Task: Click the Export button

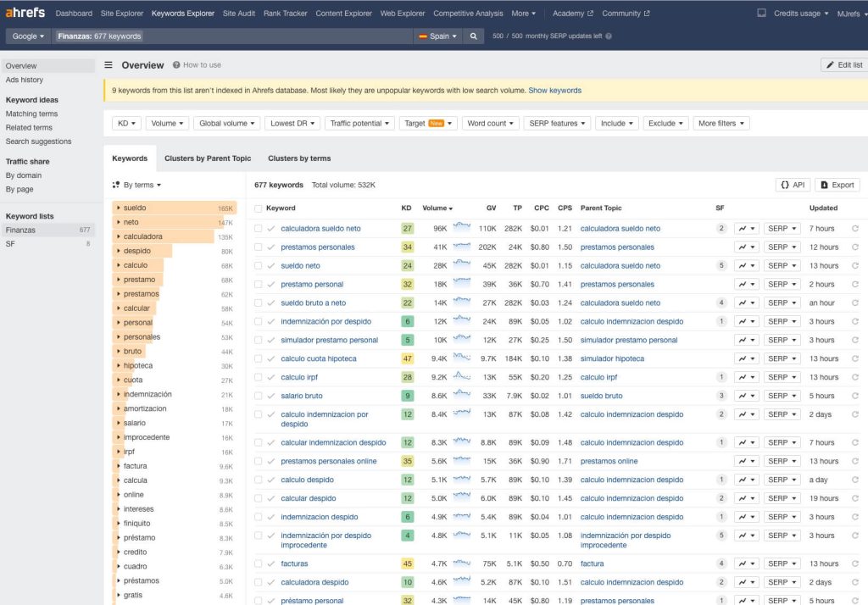Action: (x=837, y=185)
